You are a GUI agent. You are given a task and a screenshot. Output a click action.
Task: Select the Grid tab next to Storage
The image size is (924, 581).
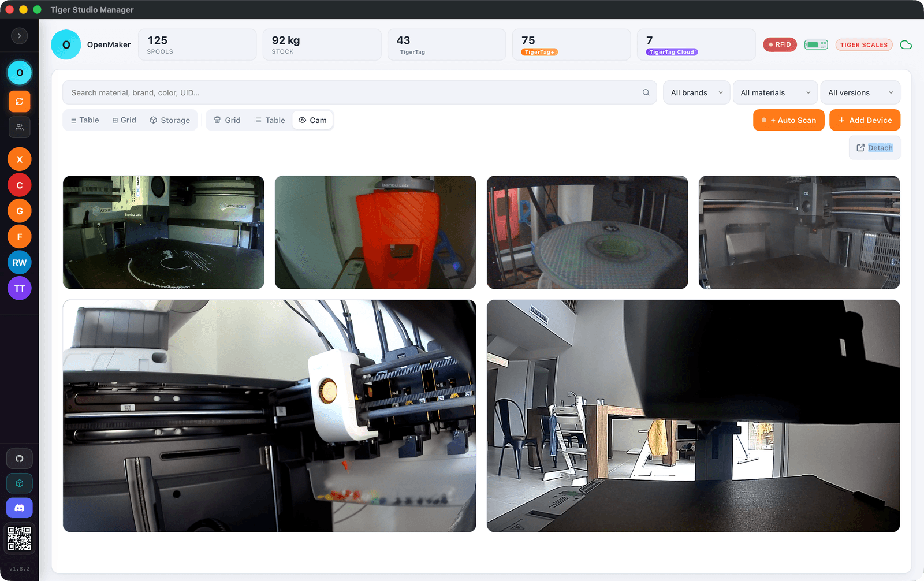tap(124, 120)
